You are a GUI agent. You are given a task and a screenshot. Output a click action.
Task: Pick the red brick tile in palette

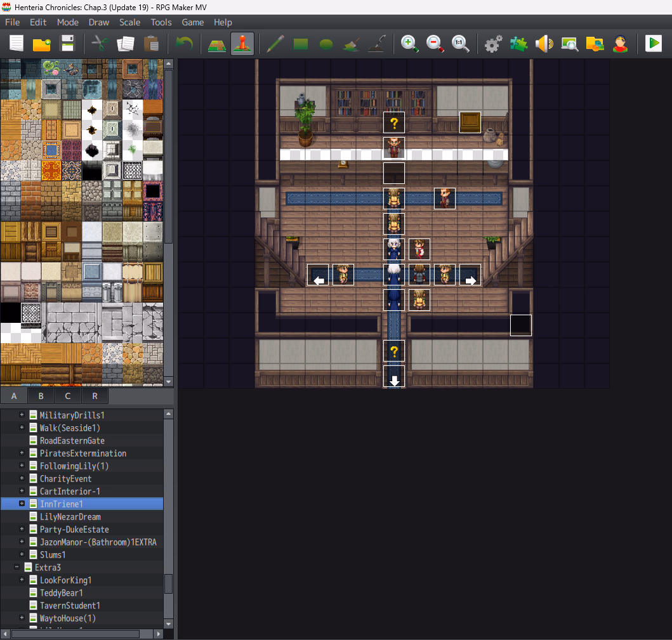[x=30, y=190]
